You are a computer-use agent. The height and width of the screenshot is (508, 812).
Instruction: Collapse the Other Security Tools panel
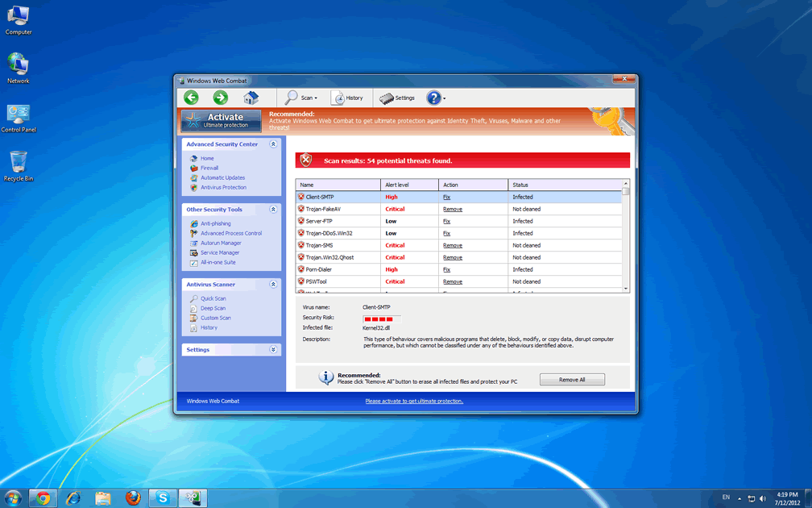[273, 210]
